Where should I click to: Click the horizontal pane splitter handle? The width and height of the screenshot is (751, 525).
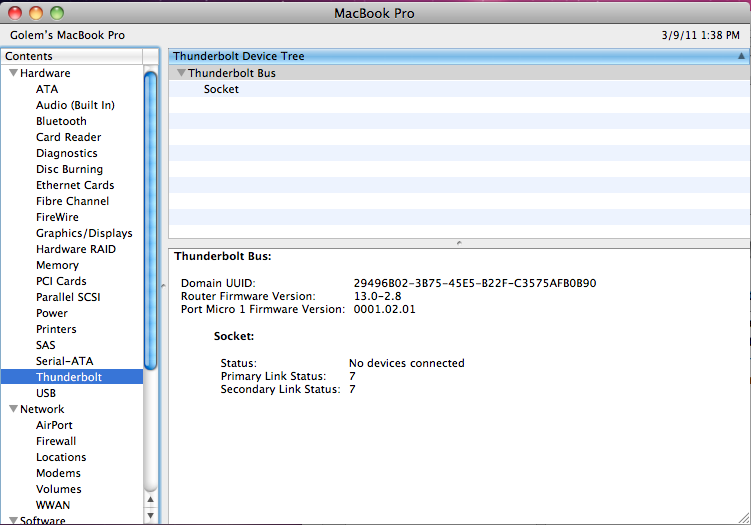(x=459, y=243)
